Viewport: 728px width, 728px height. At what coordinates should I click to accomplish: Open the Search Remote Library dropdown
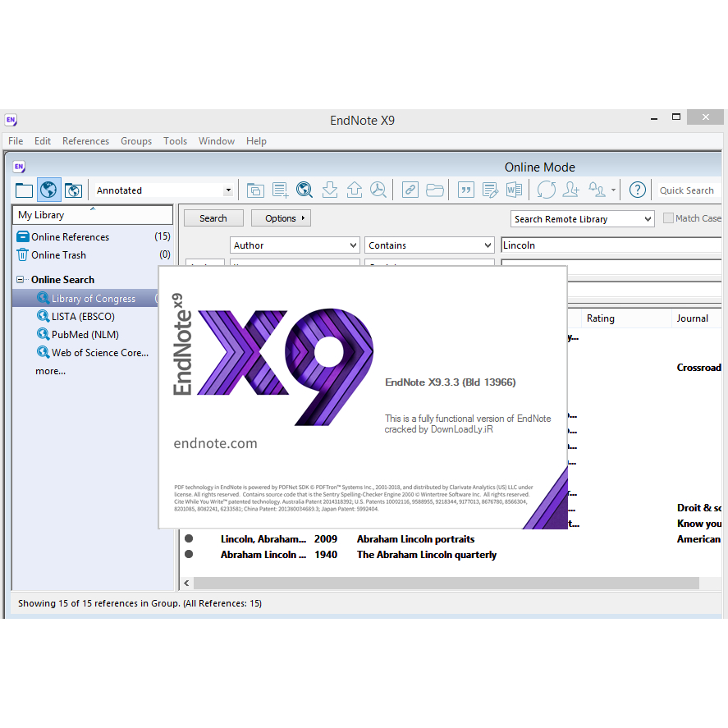[x=648, y=219]
